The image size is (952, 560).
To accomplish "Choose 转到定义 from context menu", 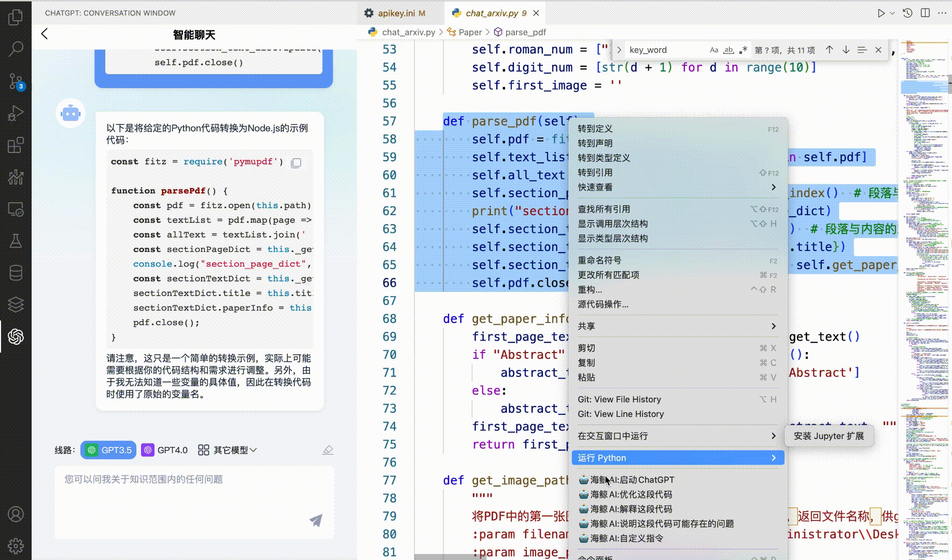I will (678, 129).
